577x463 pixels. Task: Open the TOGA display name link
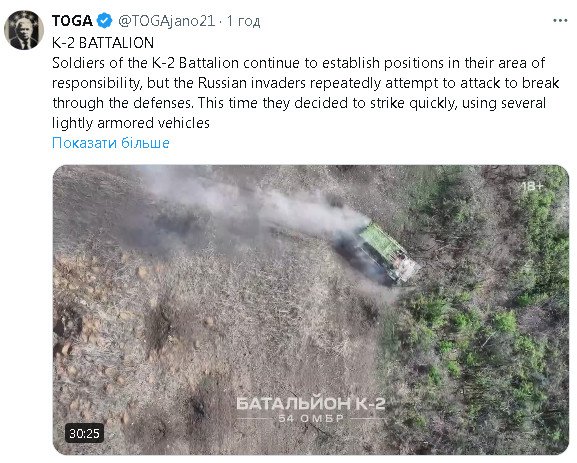coord(72,21)
